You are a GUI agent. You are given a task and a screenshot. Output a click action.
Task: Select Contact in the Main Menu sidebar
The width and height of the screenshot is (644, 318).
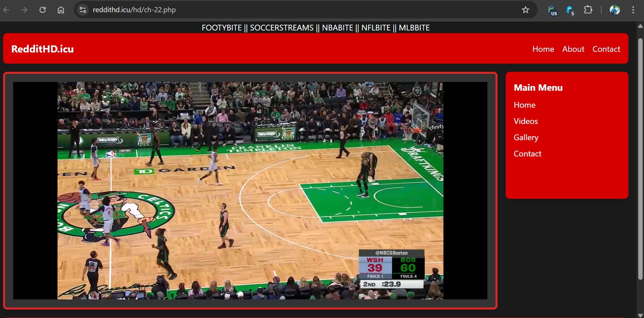click(528, 154)
